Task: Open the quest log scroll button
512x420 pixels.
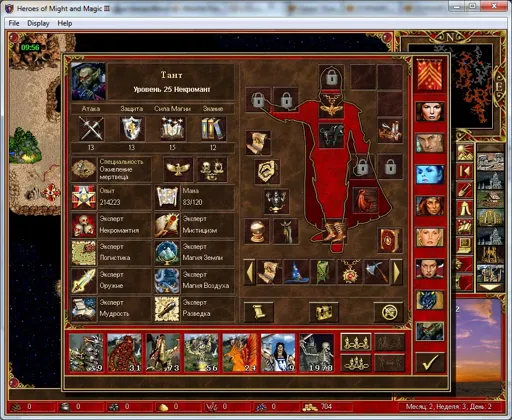Action: pyautogui.click(x=259, y=312)
